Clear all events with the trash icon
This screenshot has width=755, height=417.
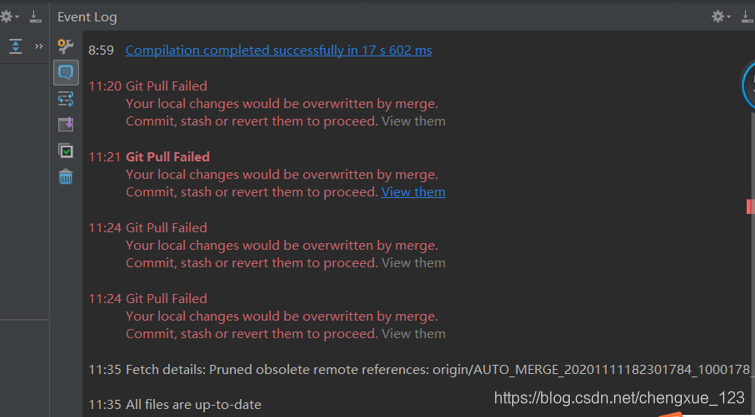point(65,177)
